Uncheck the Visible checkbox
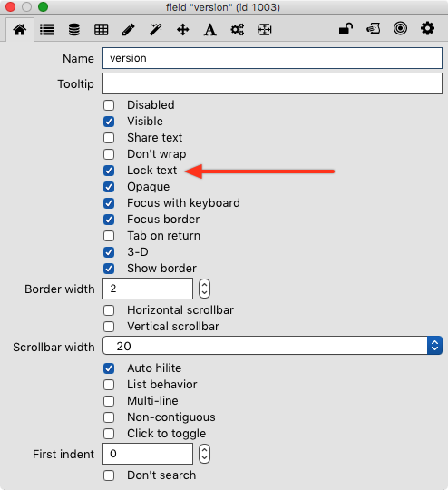 (109, 122)
